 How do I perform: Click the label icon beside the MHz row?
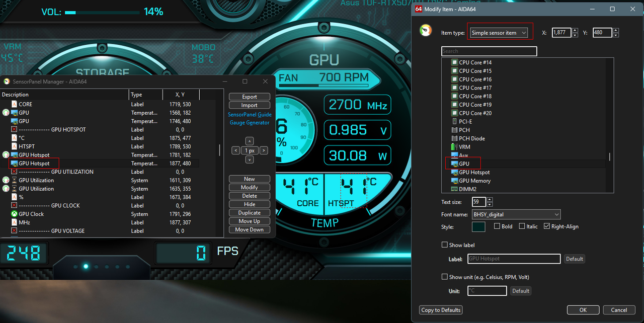coord(14,222)
